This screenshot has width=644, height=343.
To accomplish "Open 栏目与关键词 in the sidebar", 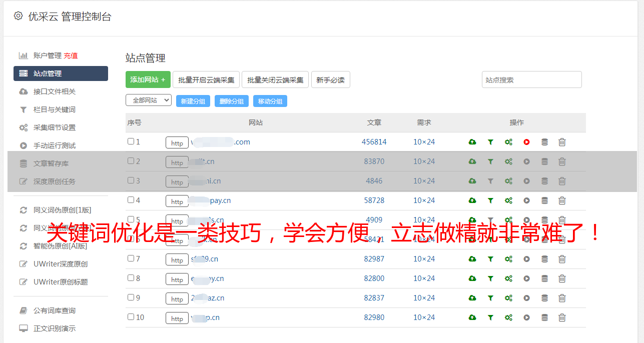I will click(55, 109).
